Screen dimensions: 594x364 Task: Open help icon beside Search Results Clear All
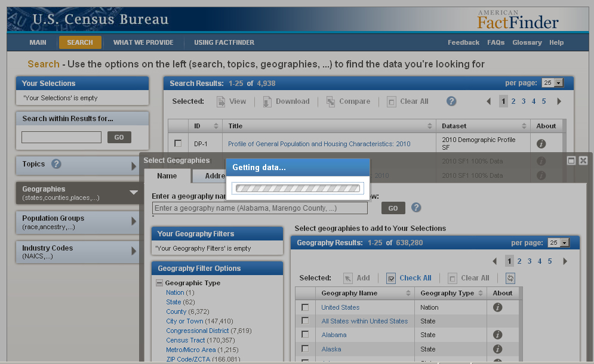tap(451, 101)
